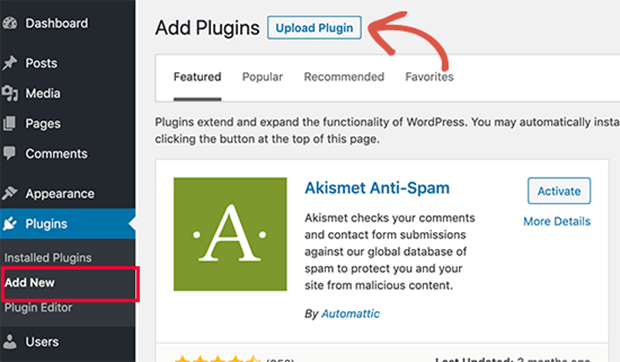
Task: Click the Upload Plugin button
Action: [x=314, y=28]
